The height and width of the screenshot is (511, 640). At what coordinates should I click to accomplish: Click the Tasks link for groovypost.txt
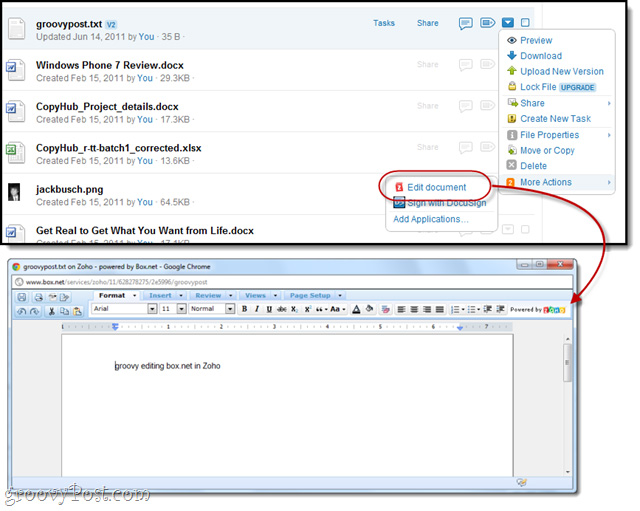click(384, 23)
